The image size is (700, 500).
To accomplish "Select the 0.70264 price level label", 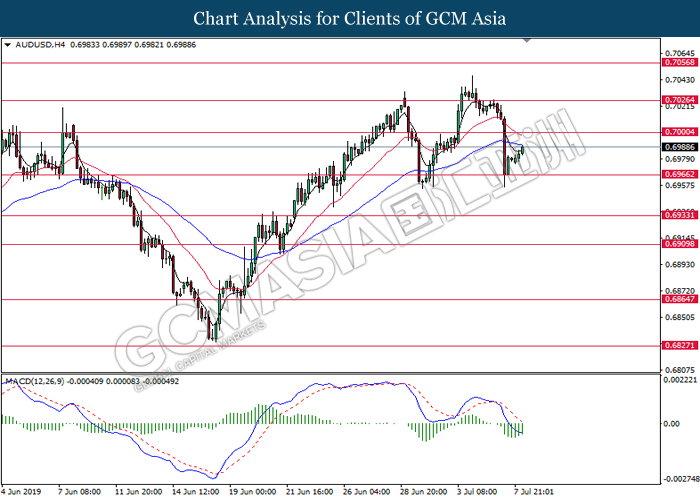I will click(x=680, y=100).
